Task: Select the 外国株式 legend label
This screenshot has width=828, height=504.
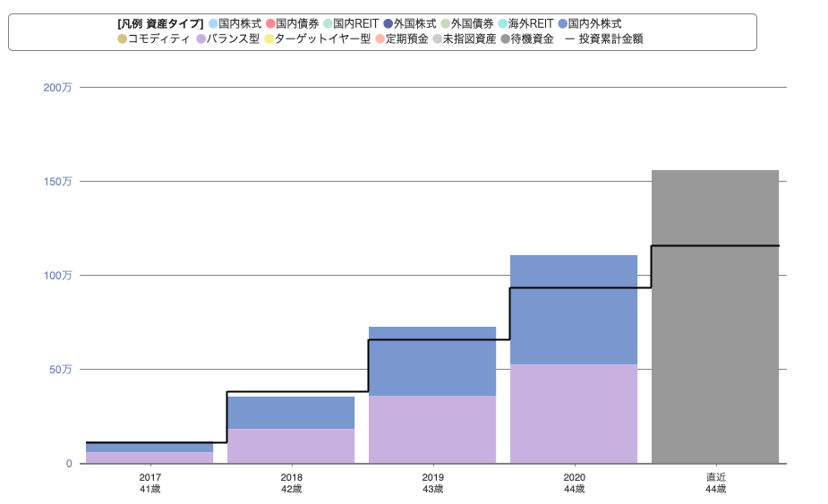Action: click(x=415, y=24)
